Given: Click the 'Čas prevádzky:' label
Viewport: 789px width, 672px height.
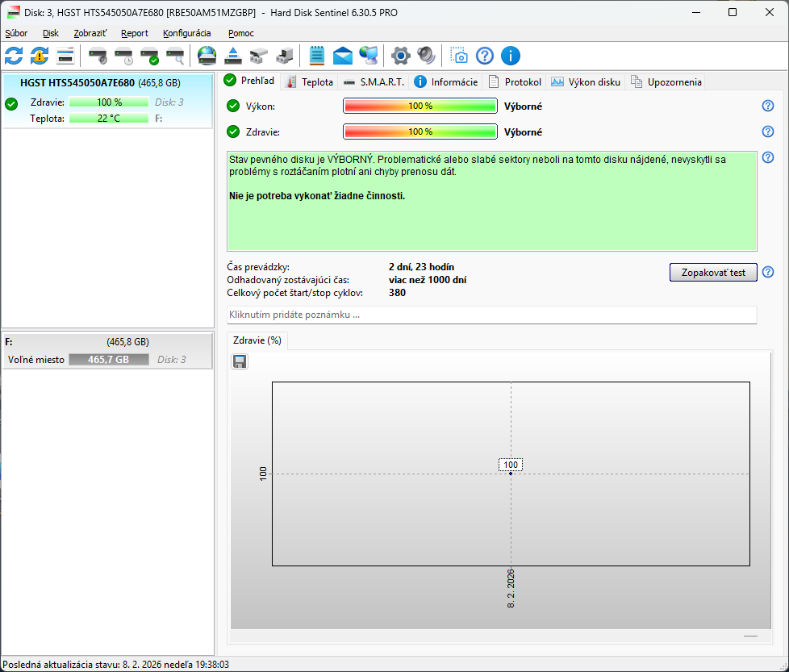Looking at the screenshot, I should tap(258, 266).
